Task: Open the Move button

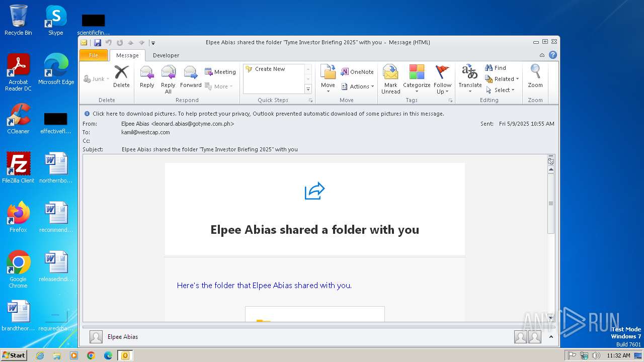Action: point(328,79)
